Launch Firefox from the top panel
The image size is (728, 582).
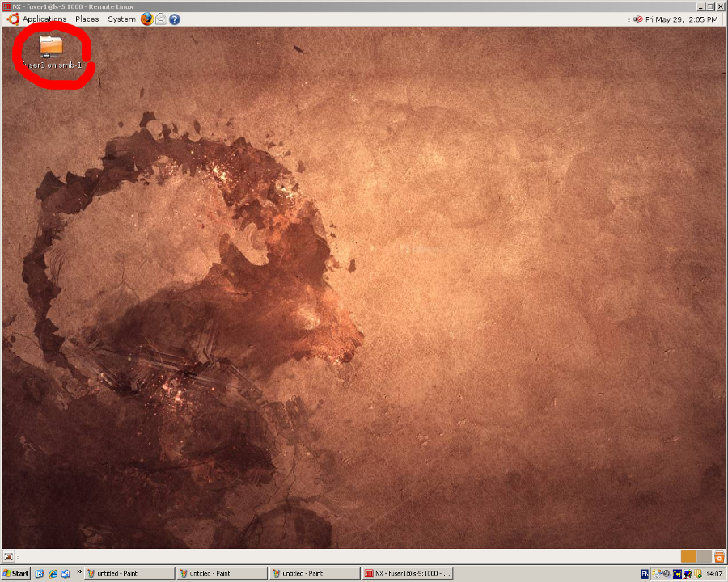[x=146, y=19]
